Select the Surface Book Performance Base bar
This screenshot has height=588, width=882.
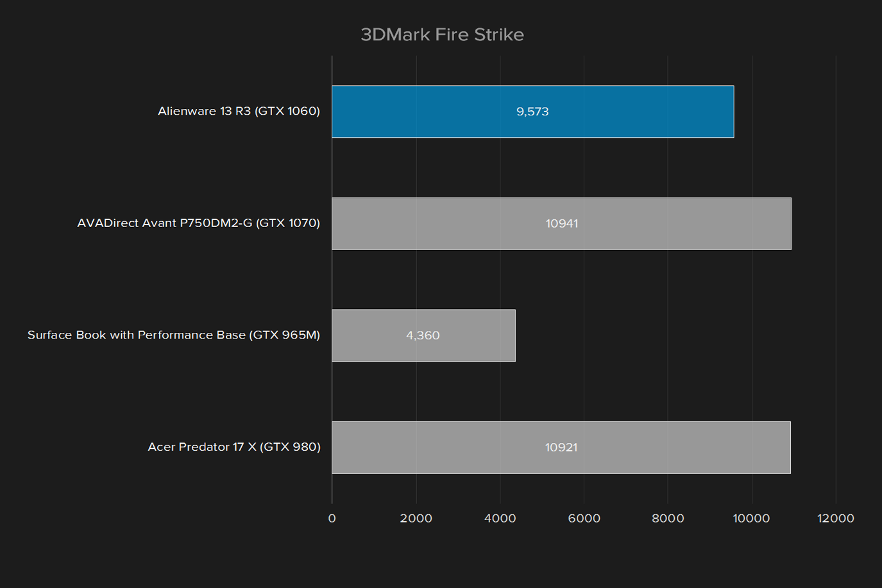pos(423,335)
